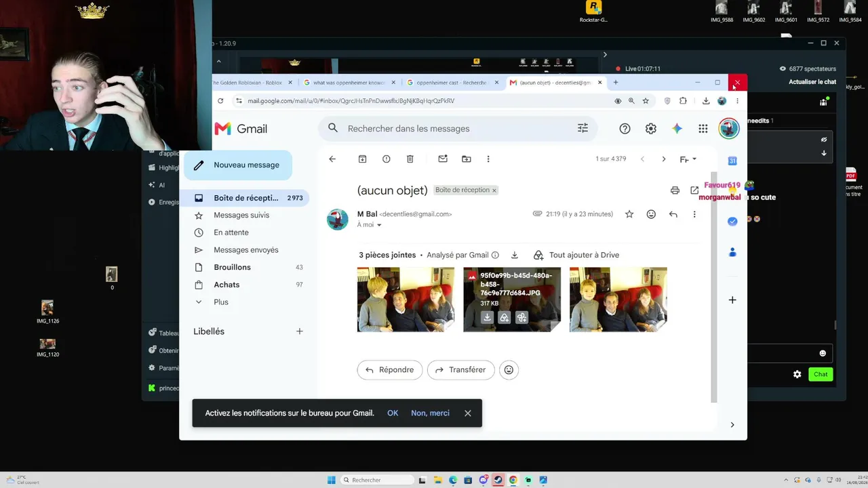The image size is (868, 488).
Task: Dismiss the notifications banner with X
Action: 468,413
